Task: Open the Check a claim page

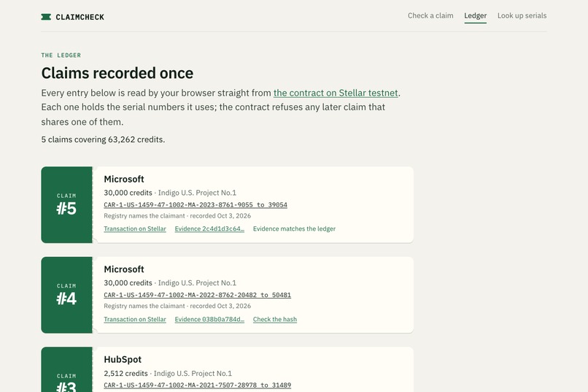Action: (x=430, y=16)
